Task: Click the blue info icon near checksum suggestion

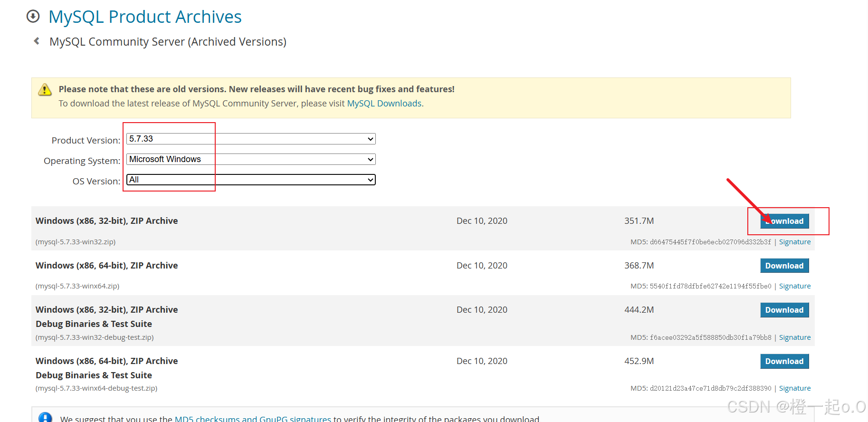Action: pos(45,418)
